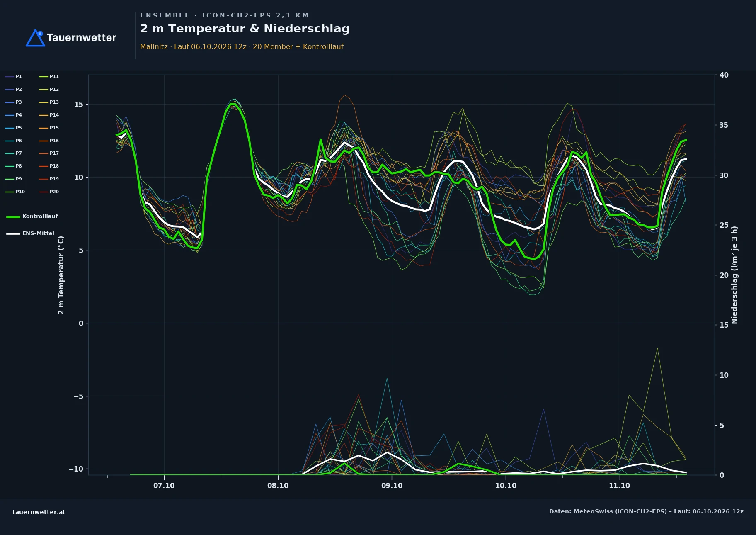Click the Tauernwetter mountain logo icon
Viewport: 756px width, 535px height.
pyautogui.click(x=35, y=38)
